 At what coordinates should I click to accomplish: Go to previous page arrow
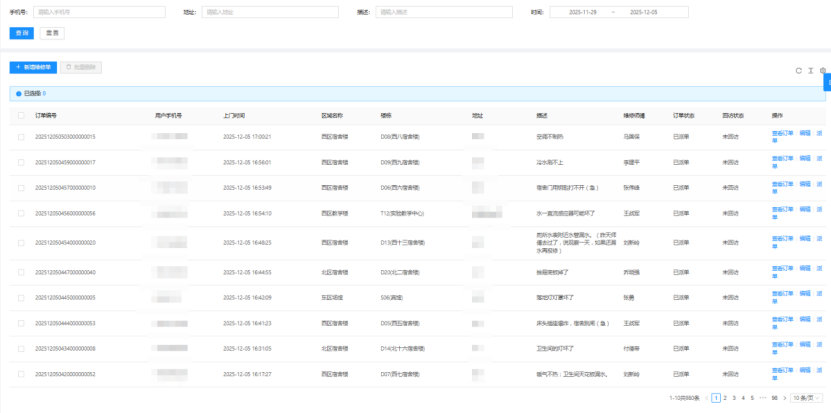(x=706, y=397)
